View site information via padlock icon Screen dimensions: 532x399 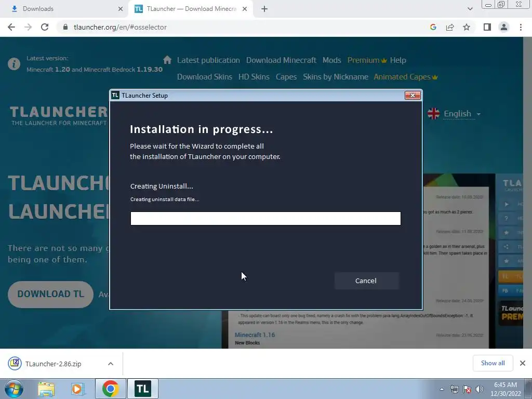click(65, 27)
